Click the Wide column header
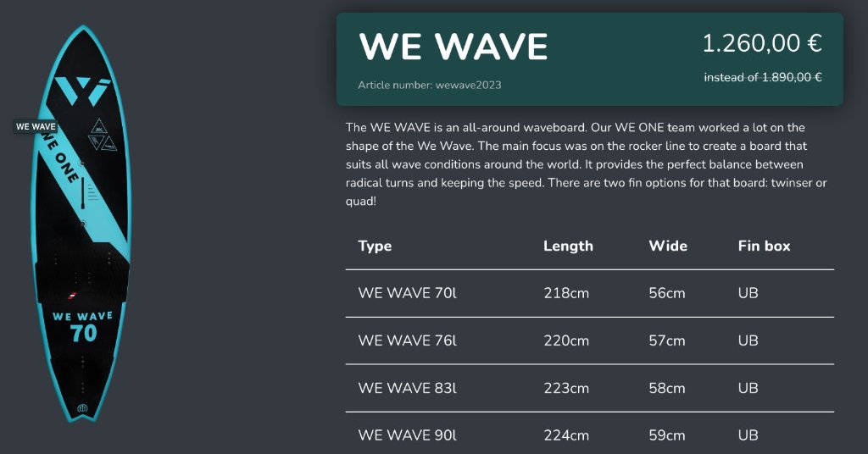The height and width of the screenshot is (454, 868). [668, 246]
